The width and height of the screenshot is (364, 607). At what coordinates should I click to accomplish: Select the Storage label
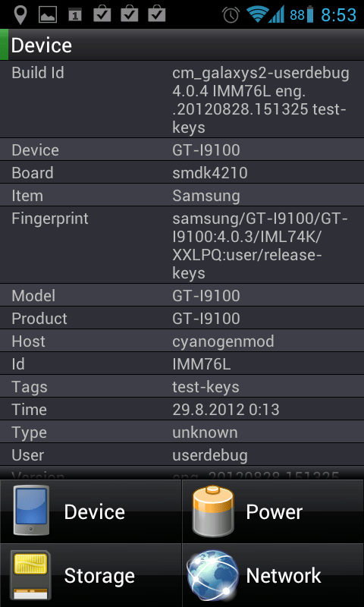[99, 575]
